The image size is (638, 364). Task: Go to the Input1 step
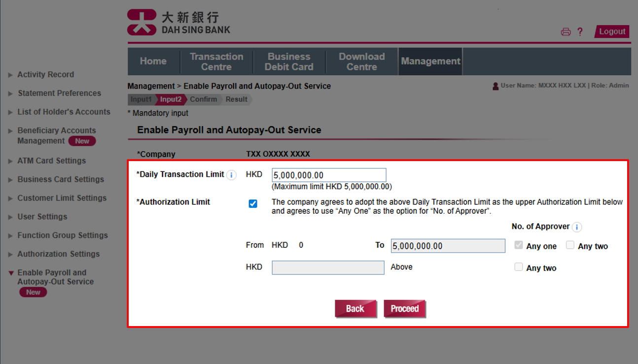coord(141,99)
